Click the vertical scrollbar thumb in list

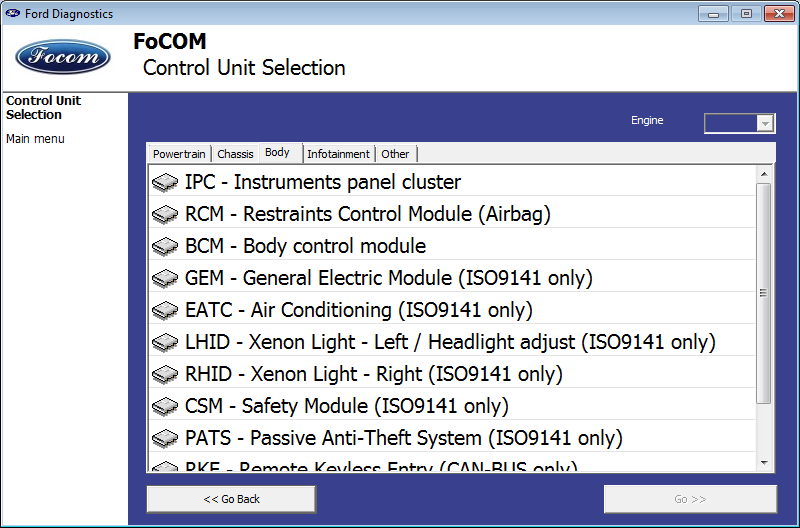pos(764,293)
